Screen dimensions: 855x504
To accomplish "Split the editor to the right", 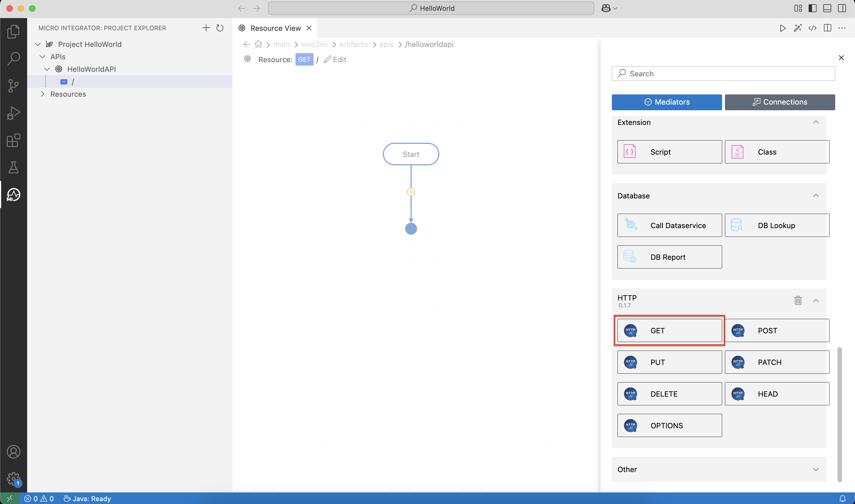I will (x=827, y=28).
